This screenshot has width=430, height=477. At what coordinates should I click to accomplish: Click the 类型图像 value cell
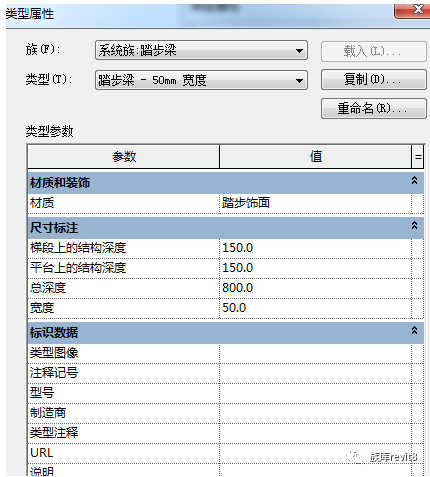point(315,353)
